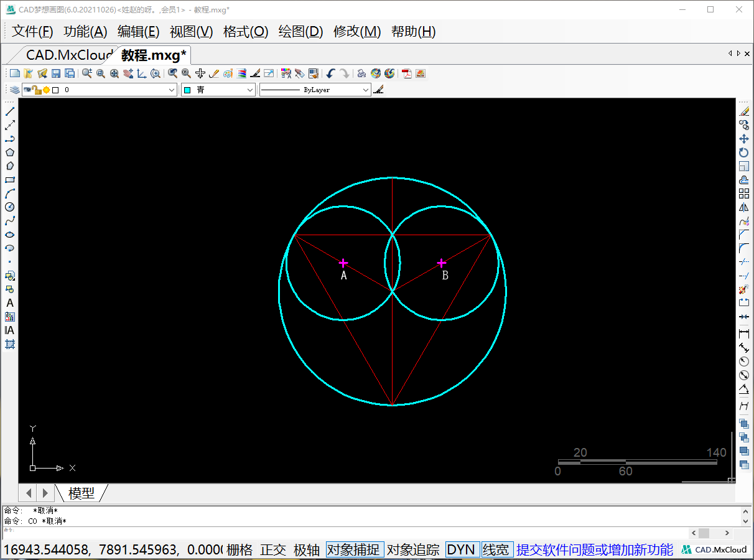Open the 帮助(H) menu
Viewport: 754px width, 560px height.
[414, 32]
